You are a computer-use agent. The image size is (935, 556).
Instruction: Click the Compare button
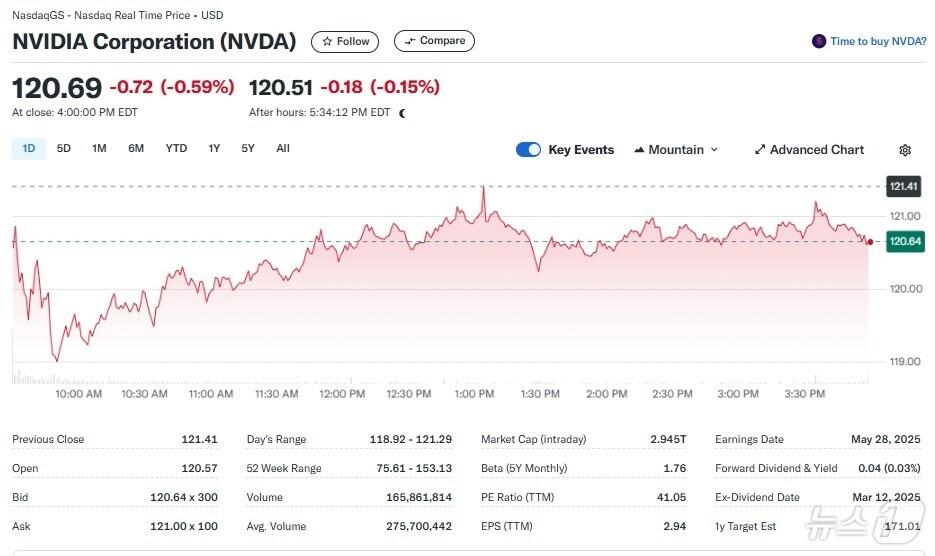pos(434,41)
